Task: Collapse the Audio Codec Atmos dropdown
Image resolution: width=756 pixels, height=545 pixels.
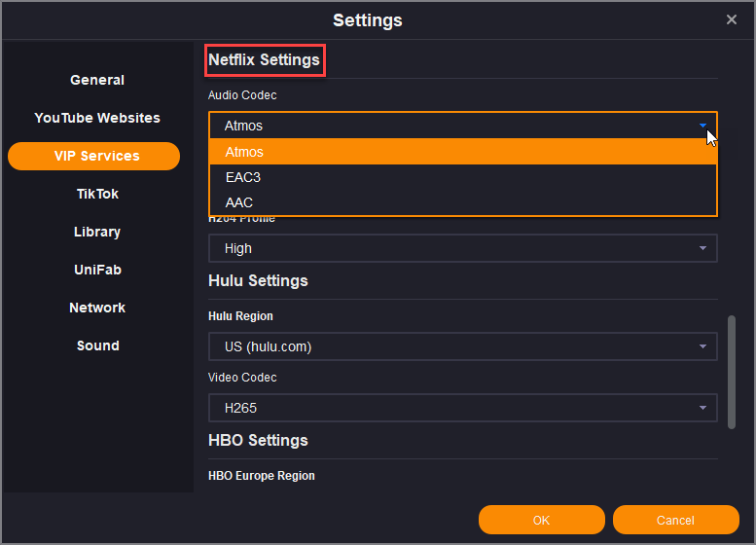Action: [463, 126]
